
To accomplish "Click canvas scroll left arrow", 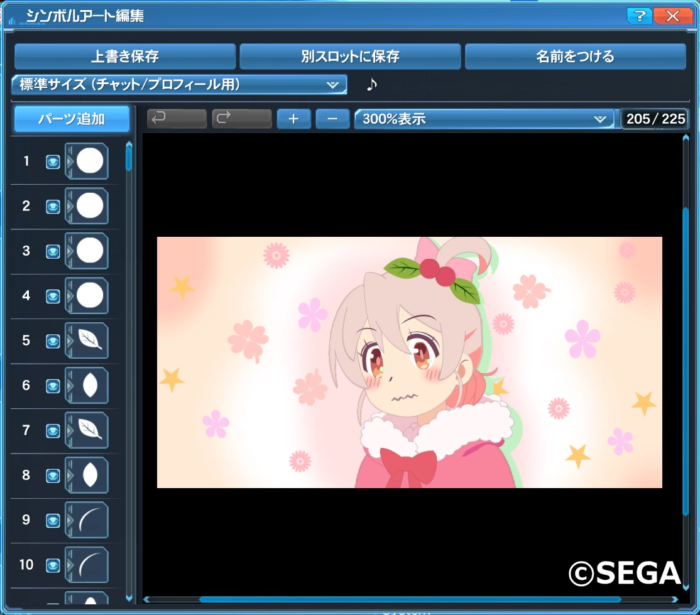I will [x=147, y=599].
